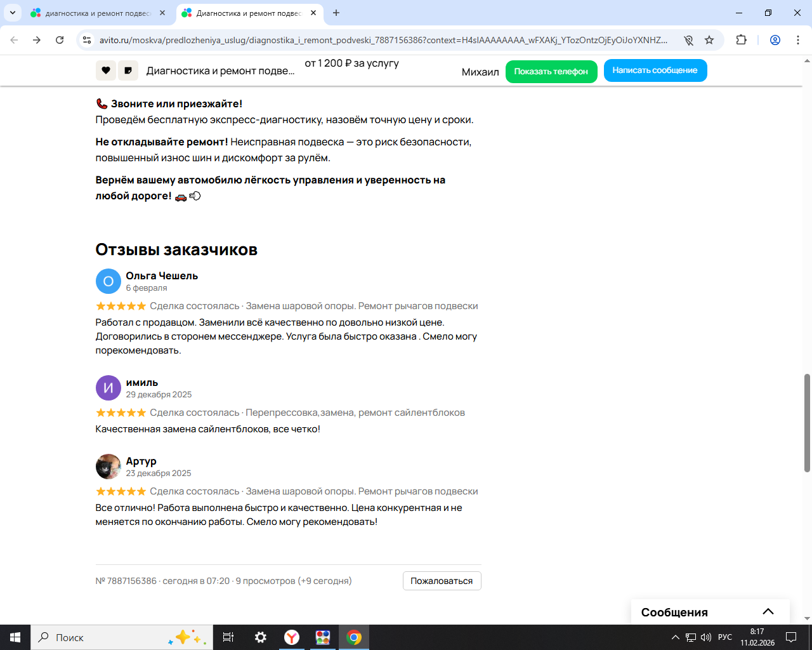Open Yandex browser from taskbar
Image resolution: width=812 pixels, height=650 pixels.
(292, 637)
